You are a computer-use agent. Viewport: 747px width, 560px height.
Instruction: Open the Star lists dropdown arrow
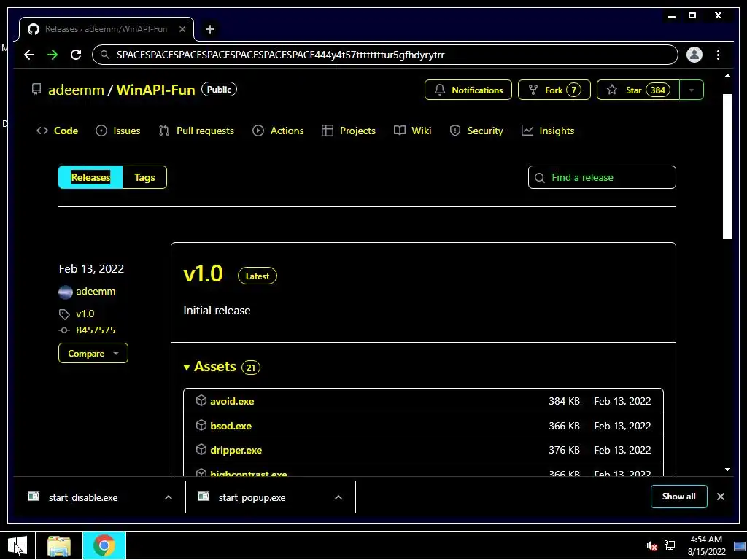692,90
